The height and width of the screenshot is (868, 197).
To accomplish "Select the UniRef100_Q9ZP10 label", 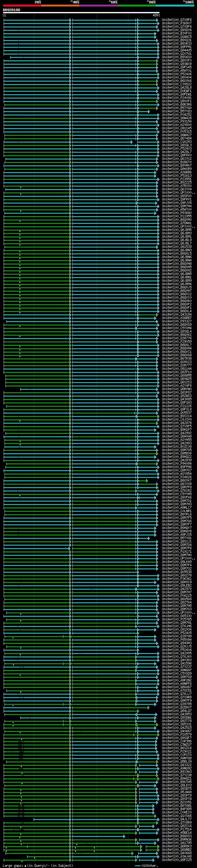I will tap(177, 372).
